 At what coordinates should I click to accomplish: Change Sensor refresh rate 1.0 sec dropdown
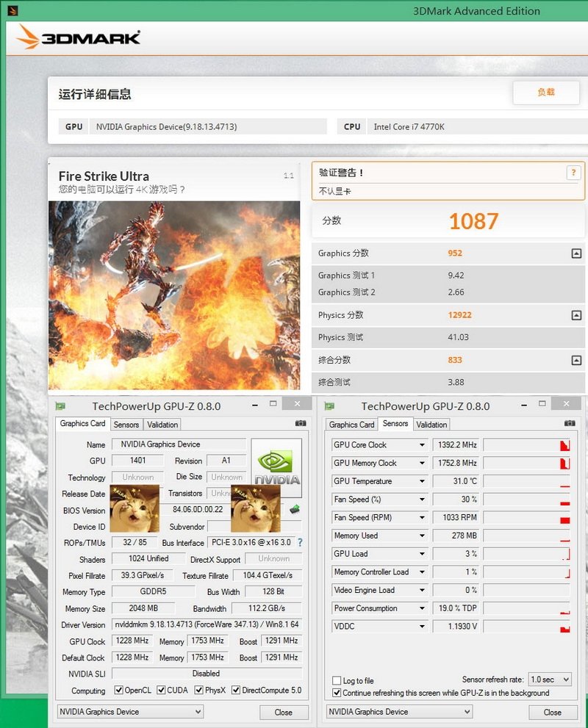pyautogui.click(x=550, y=680)
